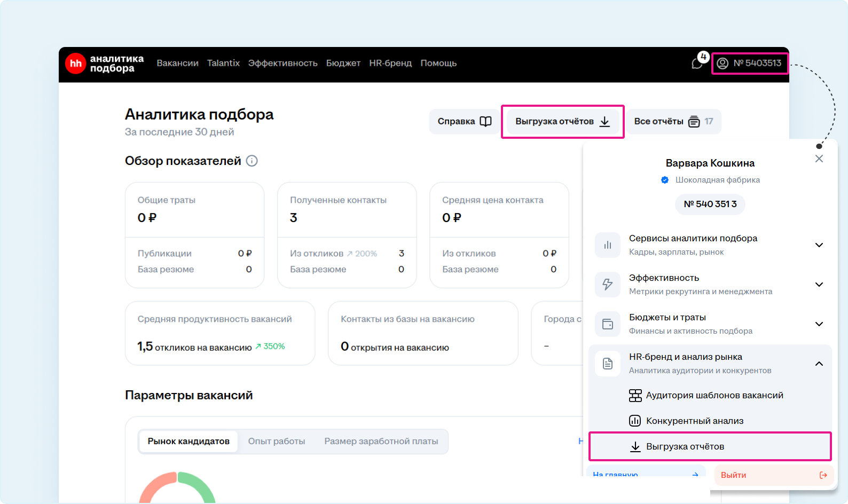Viewport: 848px width, 504px height.
Task: Click the Выгрузка отчётов button at top
Action: (562, 121)
